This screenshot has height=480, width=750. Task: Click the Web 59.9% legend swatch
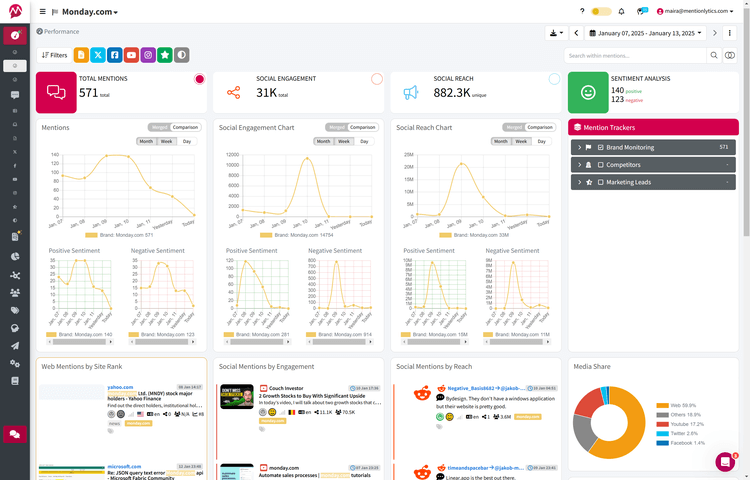click(662, 405)
